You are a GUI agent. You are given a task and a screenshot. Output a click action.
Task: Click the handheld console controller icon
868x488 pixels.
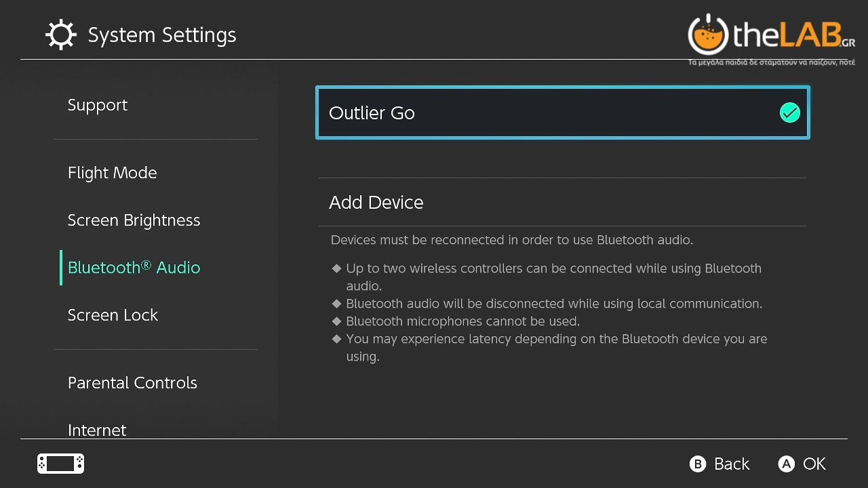60,464
